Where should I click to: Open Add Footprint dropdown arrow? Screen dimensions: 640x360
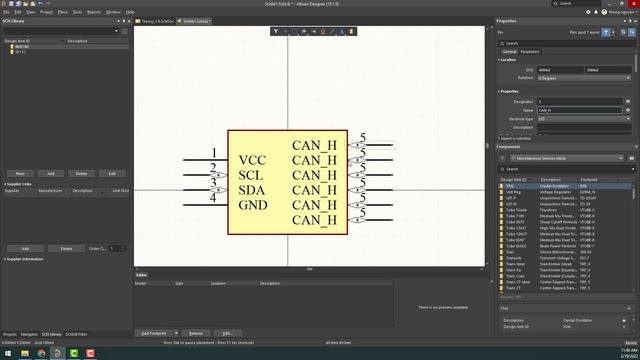point(176,333)
